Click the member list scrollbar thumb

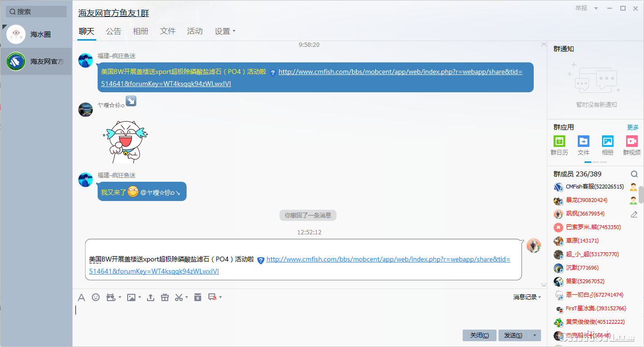tap(641, 194)
